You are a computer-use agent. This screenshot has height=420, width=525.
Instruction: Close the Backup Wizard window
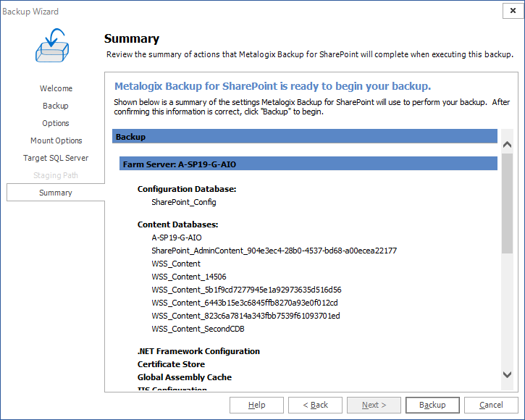pyautogui.click(x=513, y=11)
